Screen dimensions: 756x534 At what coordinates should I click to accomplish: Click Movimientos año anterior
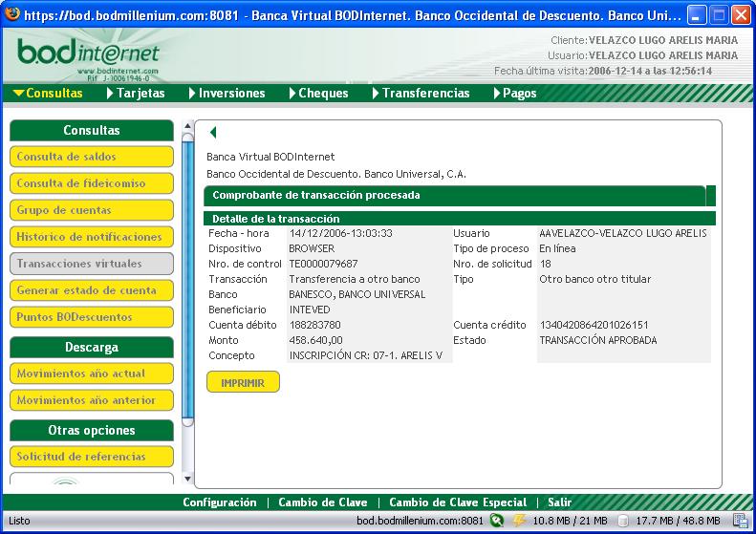(x=92, y=400)
